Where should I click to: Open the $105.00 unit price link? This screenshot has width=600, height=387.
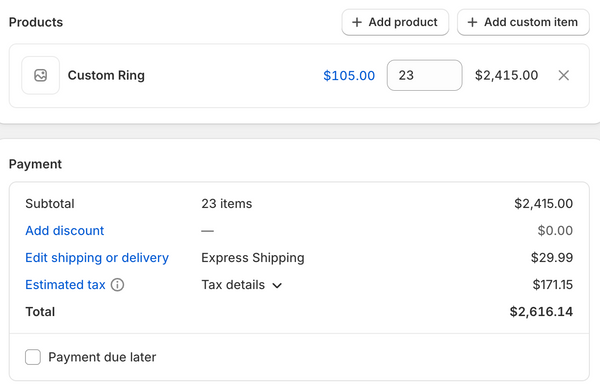(349, 75)
